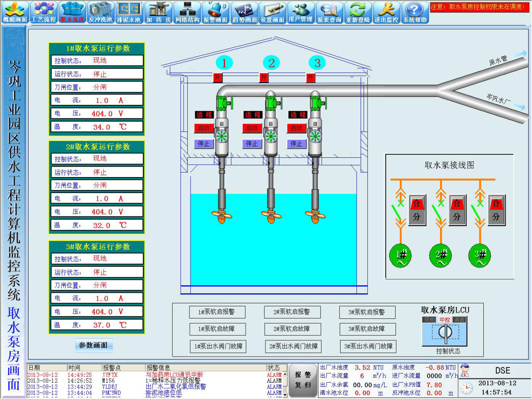Click the red 开 valve indicator under pump 2

(264, 78)
